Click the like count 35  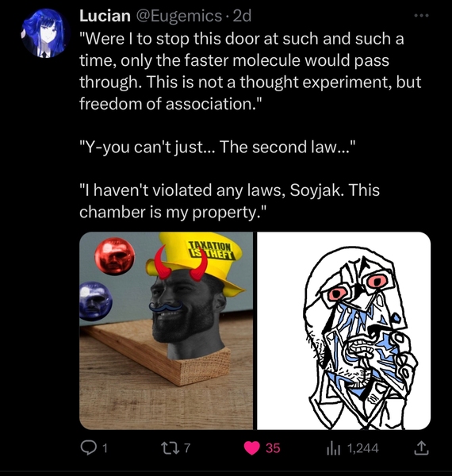coord(273,448)
